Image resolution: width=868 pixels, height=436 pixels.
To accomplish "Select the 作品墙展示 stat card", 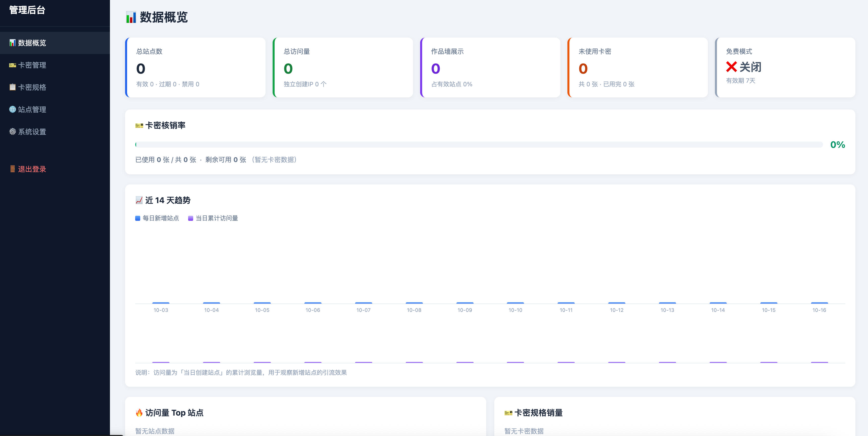I will pos(490,67).
